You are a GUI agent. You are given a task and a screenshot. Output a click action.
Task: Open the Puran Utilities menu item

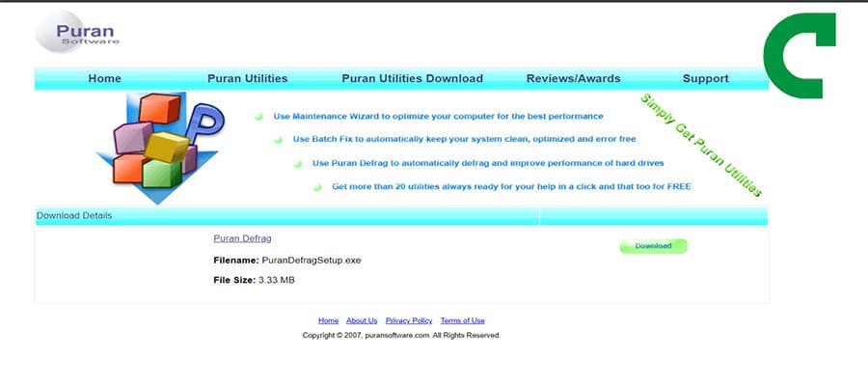pos(248,78)
